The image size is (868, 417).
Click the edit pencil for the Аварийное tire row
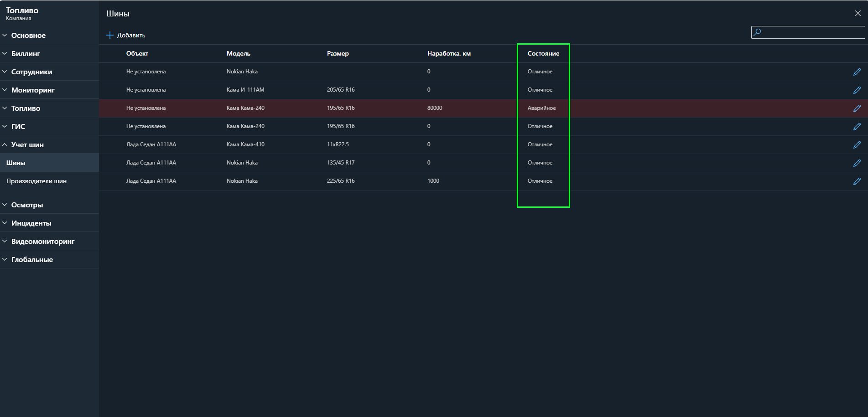(x=857, y=108)
